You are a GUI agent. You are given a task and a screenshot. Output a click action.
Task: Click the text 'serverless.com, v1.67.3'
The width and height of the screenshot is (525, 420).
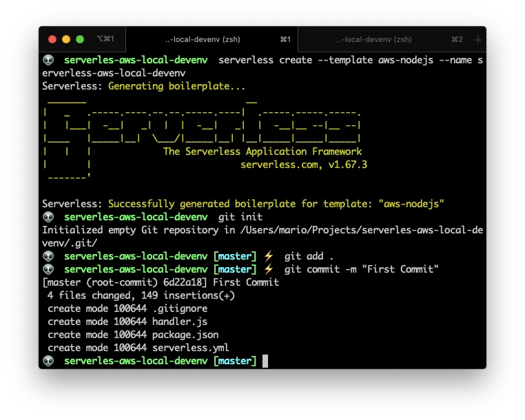click(x=304, y=165)
